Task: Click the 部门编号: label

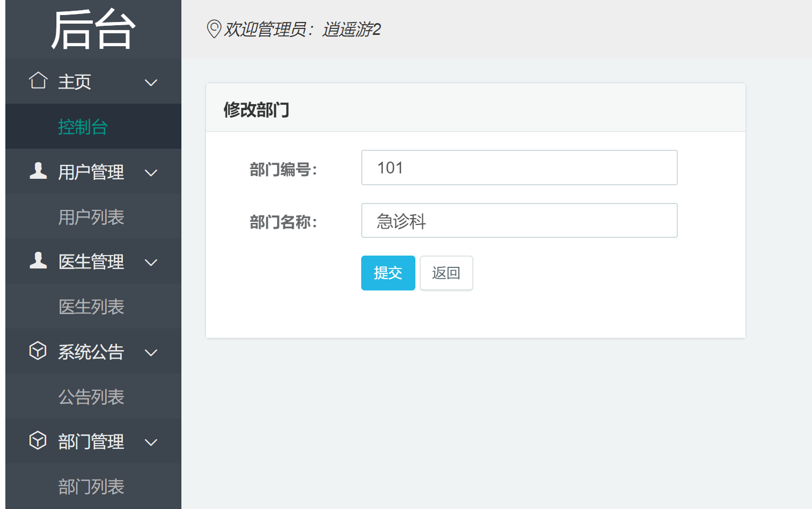Action: (x=283, y=170)
